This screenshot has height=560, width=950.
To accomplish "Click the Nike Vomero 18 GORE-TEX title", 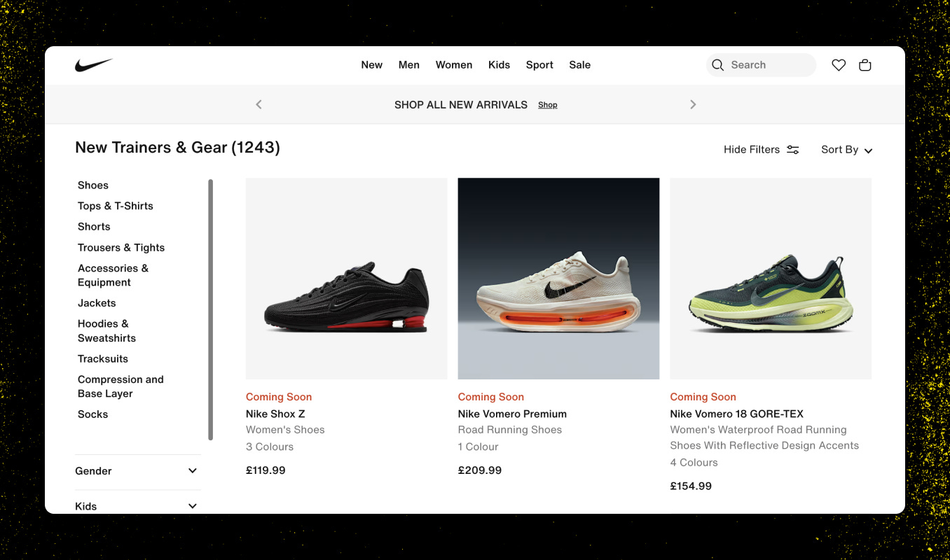I will click(x=737, y=414).
